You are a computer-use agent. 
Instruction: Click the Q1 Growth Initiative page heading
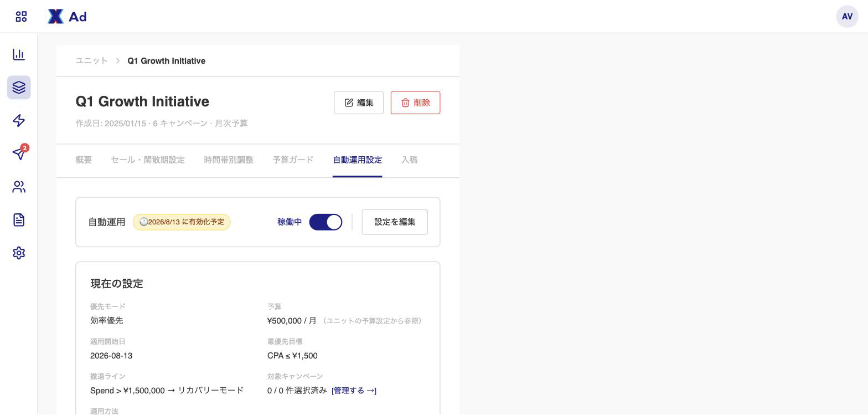142,102
